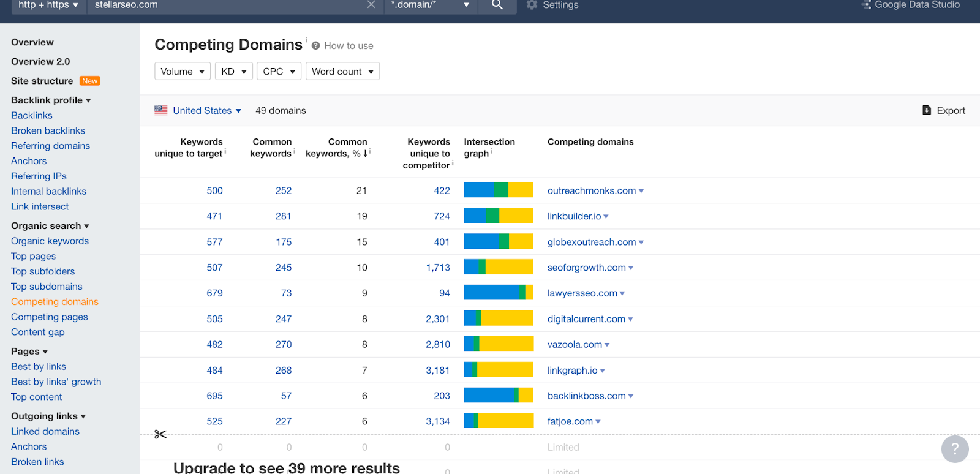Click the How to use question icon
The image size is (980, 474).
(x=315, y=46)
